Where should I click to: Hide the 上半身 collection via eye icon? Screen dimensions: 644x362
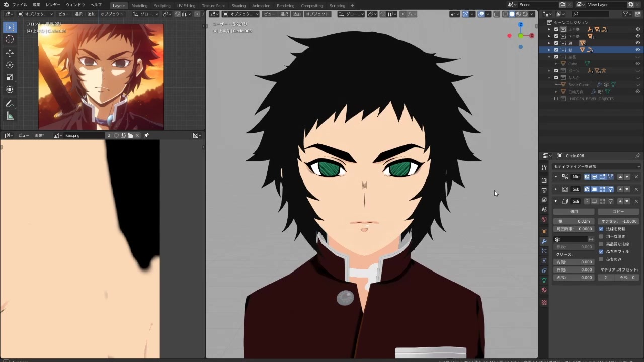coord(637,29)
